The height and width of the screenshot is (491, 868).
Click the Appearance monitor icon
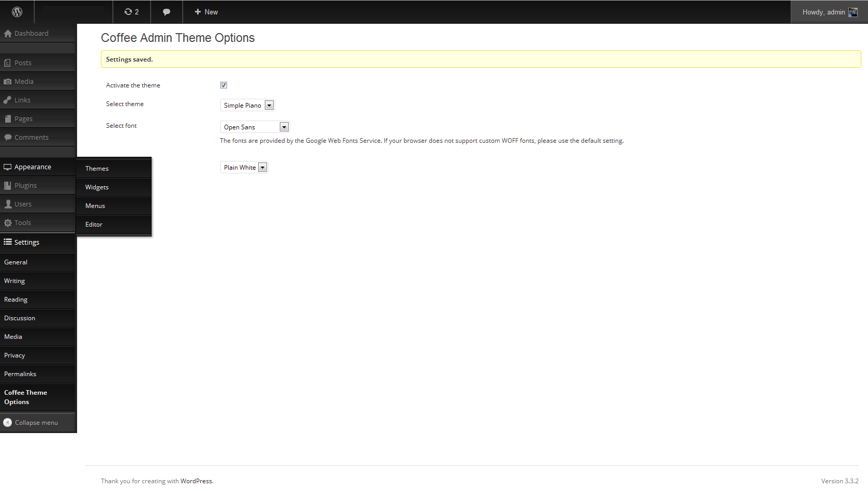[8, 167]
